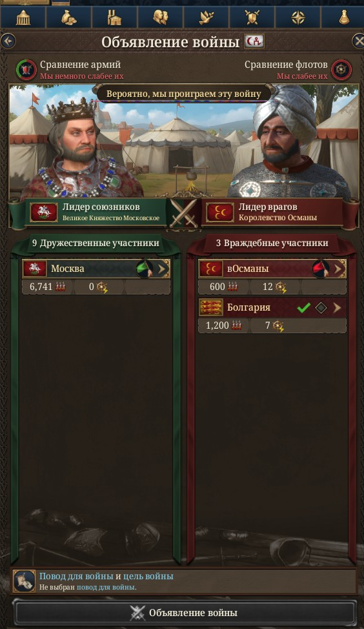364x629 pixels.
Task: Toggle Bulgaria's diamond participation option
Action: pyautogui.click(x=321, y=307)
